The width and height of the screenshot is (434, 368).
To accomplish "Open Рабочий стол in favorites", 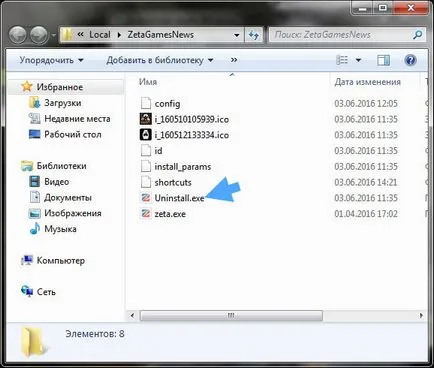I will (73, 134).
